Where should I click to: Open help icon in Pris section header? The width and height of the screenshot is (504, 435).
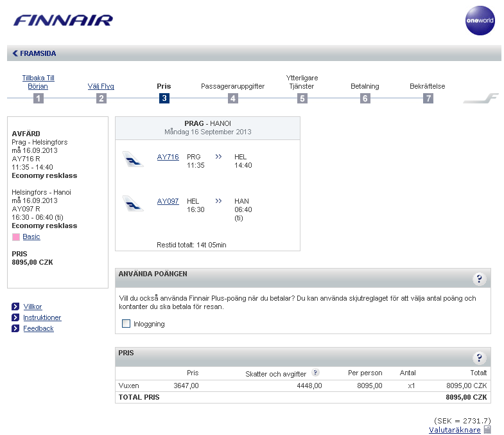click(x=479, y=358)
